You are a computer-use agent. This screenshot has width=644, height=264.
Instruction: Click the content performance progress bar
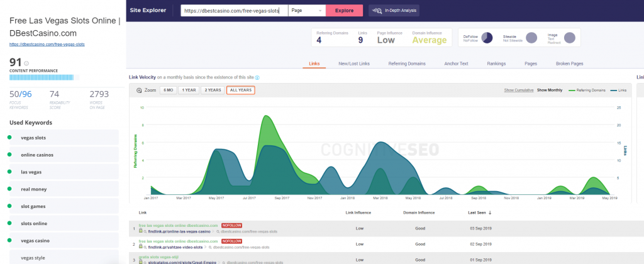(x=45, y=77)
